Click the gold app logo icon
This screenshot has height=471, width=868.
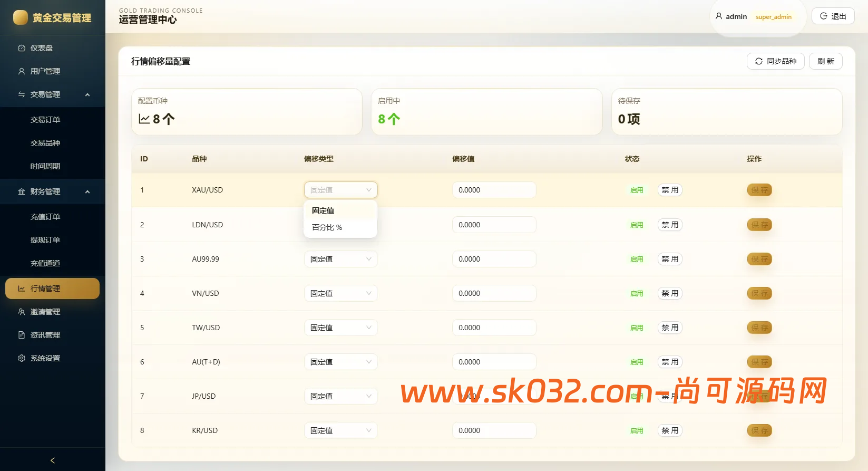(x=21, y=17)
